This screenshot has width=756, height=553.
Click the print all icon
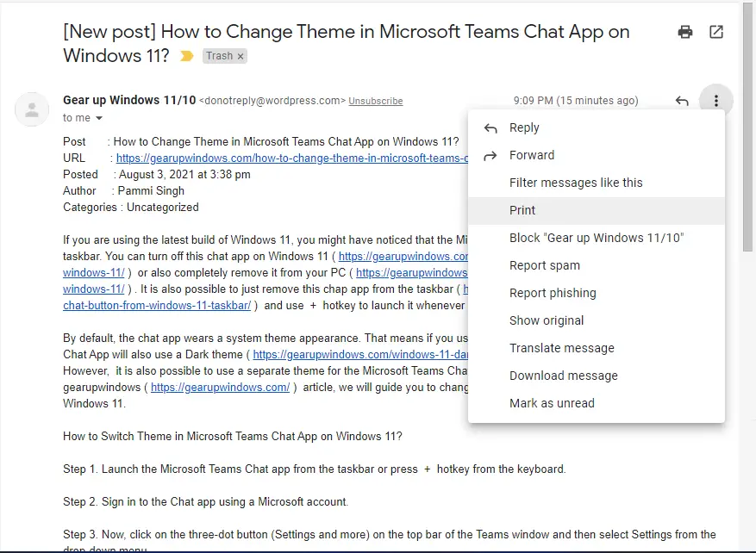tap(685, 32)
